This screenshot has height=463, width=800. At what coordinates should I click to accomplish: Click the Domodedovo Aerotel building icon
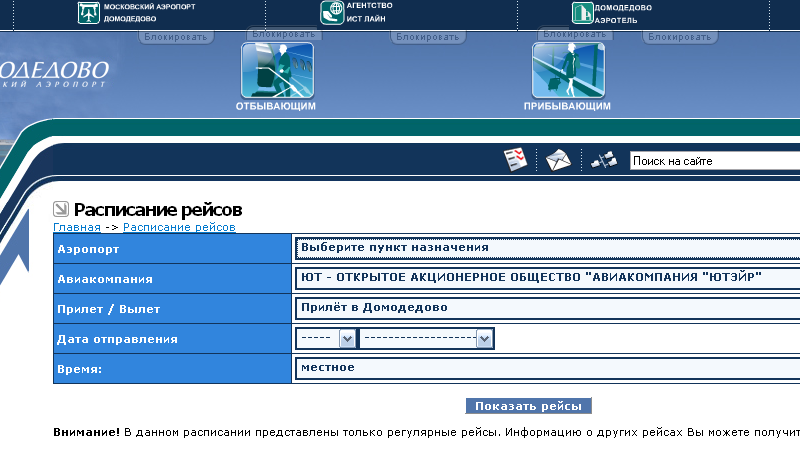click(x=583, y=13)
